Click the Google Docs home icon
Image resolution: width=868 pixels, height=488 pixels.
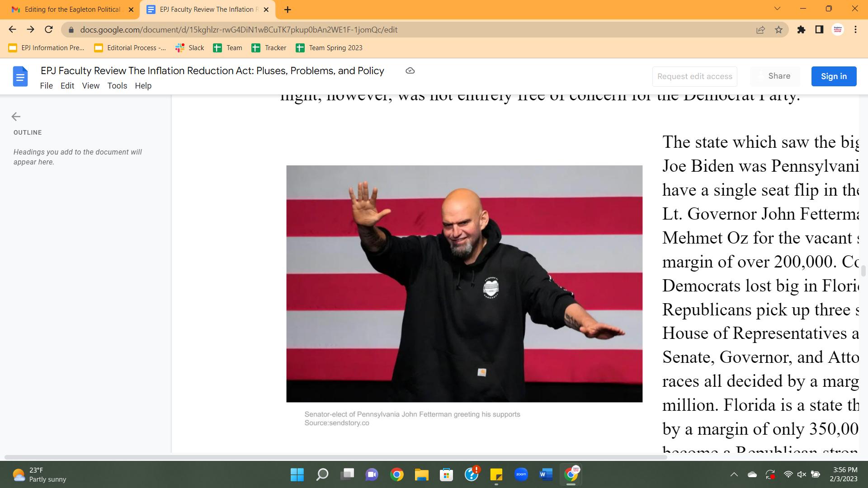(20, 76)
